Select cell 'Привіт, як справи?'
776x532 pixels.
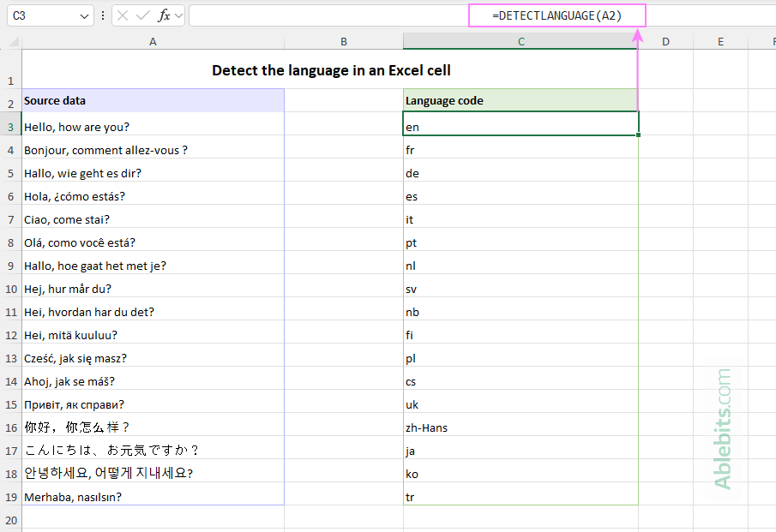pos(153,401)
